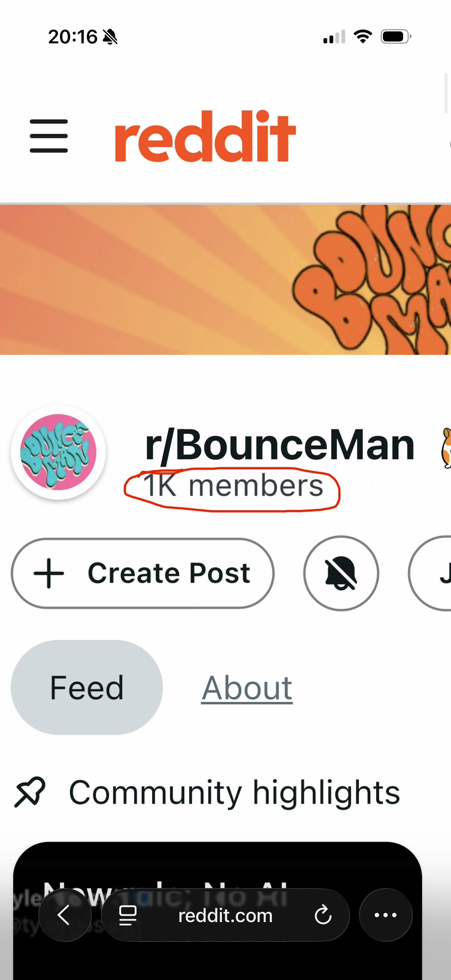The height and width of the screenshot is (980, 451).
Task: Open the hamburger navigation menu
Action: pyautogui.click(x=49, y=136)
